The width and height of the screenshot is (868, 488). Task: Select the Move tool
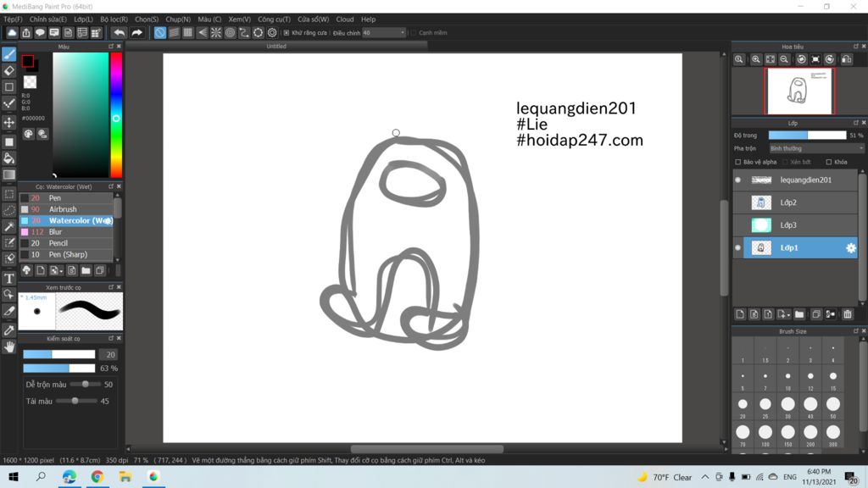coord(8,122)
